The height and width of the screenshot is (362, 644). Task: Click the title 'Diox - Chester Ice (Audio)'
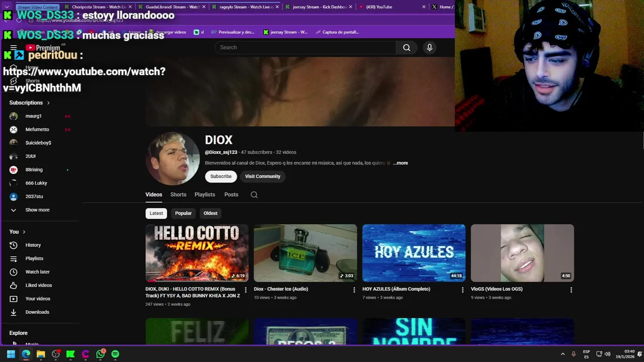[x=281, y=289]
